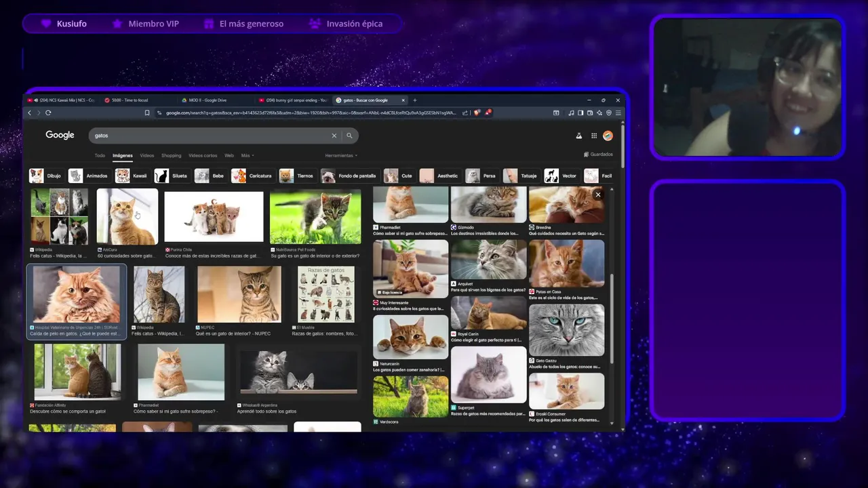Reload the Google search page
The height and width of the screenshot is (488, 868).
(x=48, y=113)
